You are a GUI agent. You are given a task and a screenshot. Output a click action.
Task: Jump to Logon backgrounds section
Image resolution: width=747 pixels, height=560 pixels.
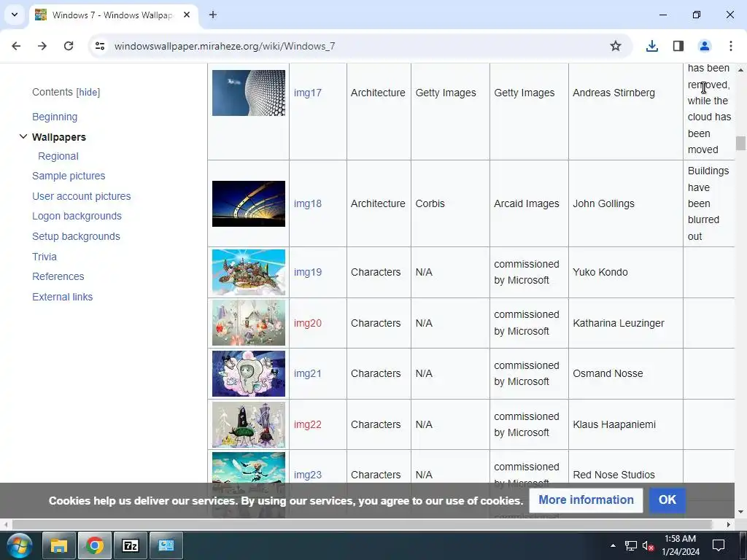77,216
